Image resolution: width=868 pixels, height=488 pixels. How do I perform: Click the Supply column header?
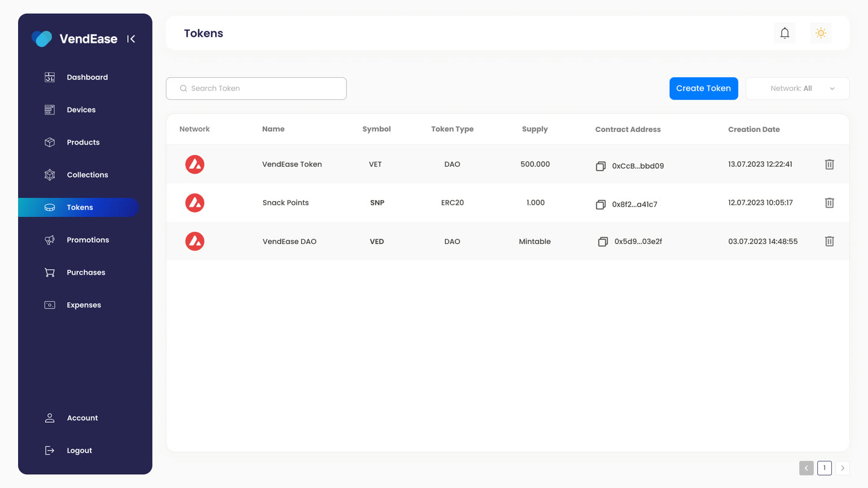[535, 129]
